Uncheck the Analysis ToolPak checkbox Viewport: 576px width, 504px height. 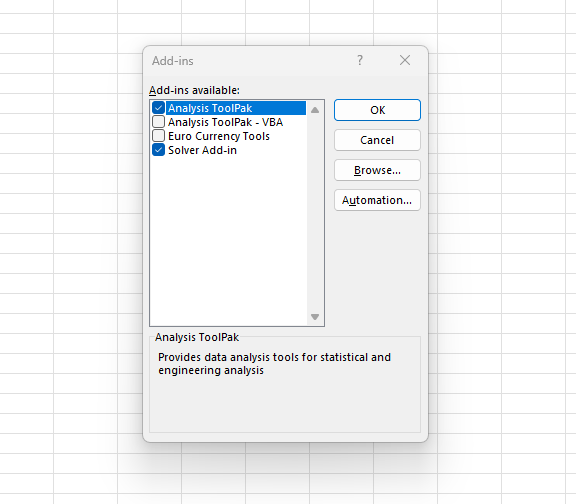[x=158, y=108]
